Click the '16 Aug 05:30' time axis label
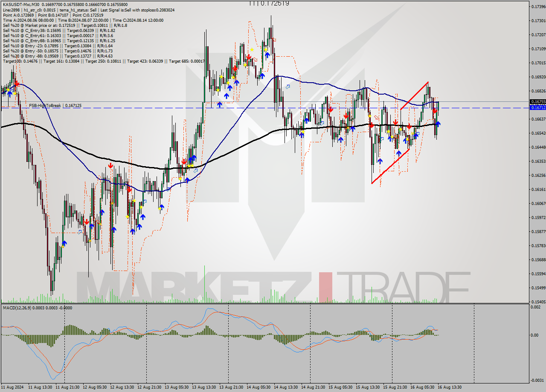Image resolution: width=546 pixels, height=392 pixels. (421, 387)
